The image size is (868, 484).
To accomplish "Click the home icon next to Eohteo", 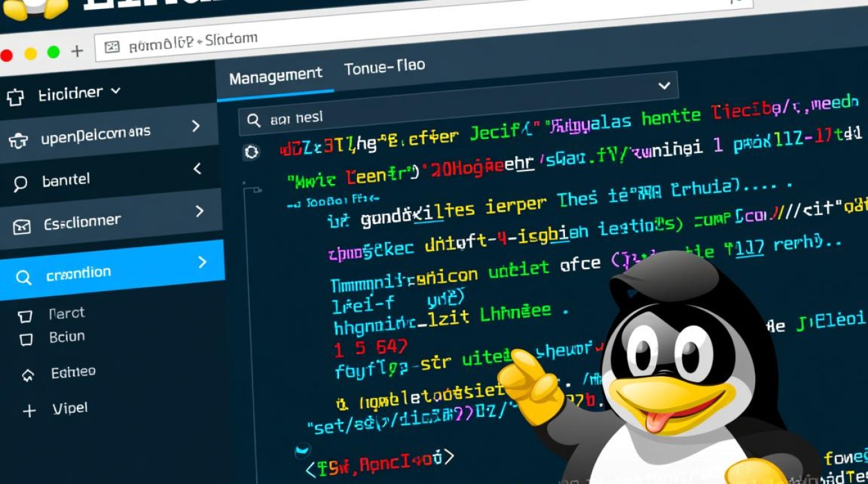I will (27, 372).
